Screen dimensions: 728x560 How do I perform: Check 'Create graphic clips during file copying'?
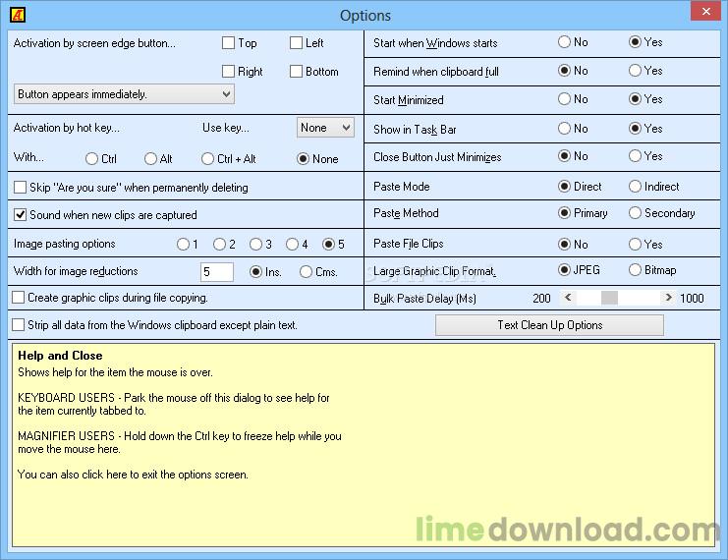pos(19,298)
